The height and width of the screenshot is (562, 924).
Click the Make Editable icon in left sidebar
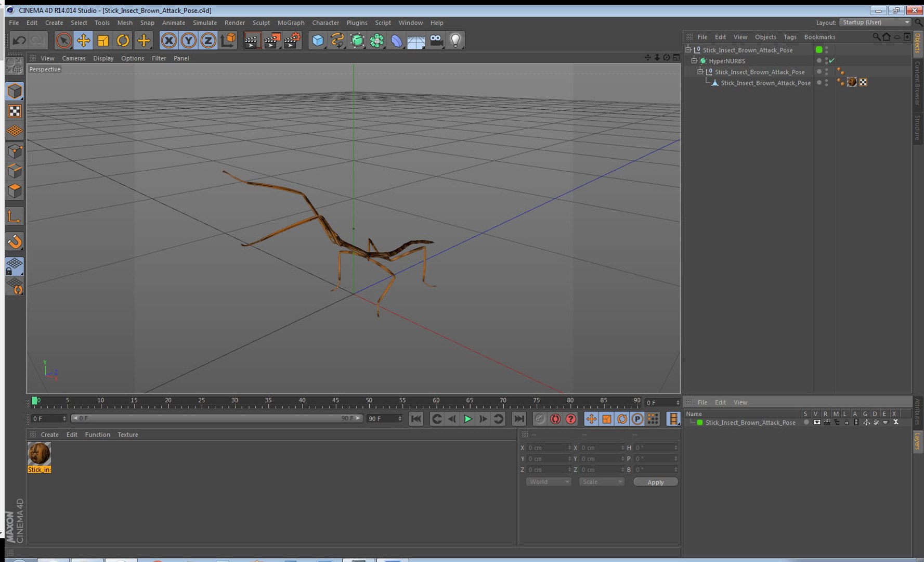15,66
